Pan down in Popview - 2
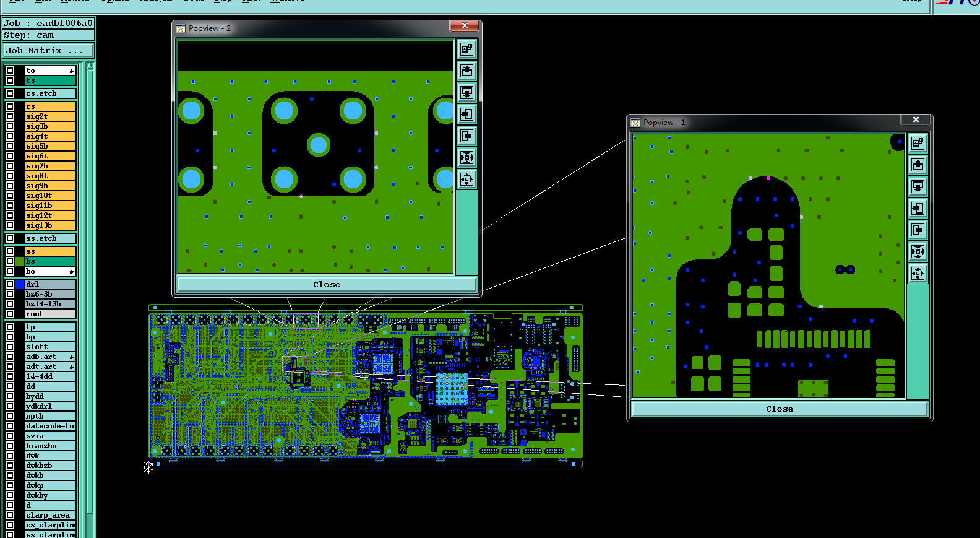 466,92
